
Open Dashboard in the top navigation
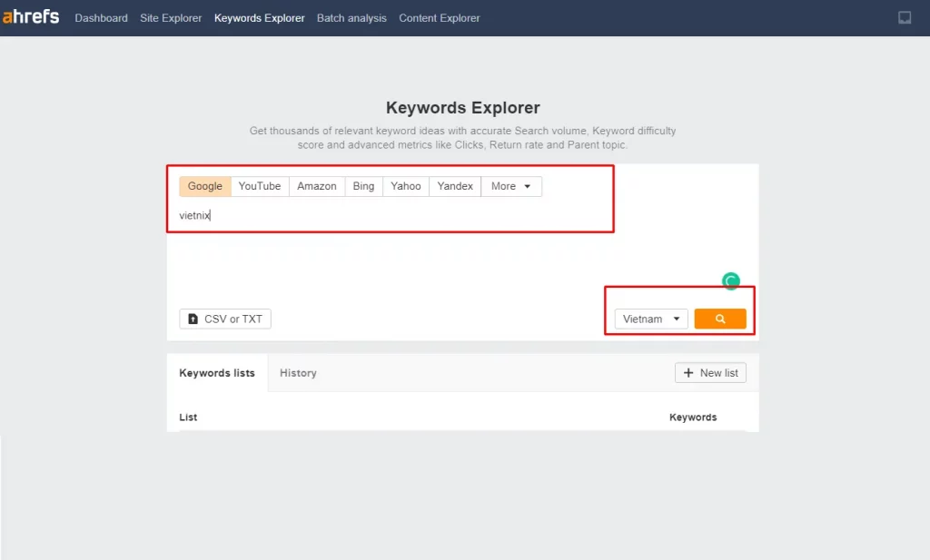click(102, 18)
